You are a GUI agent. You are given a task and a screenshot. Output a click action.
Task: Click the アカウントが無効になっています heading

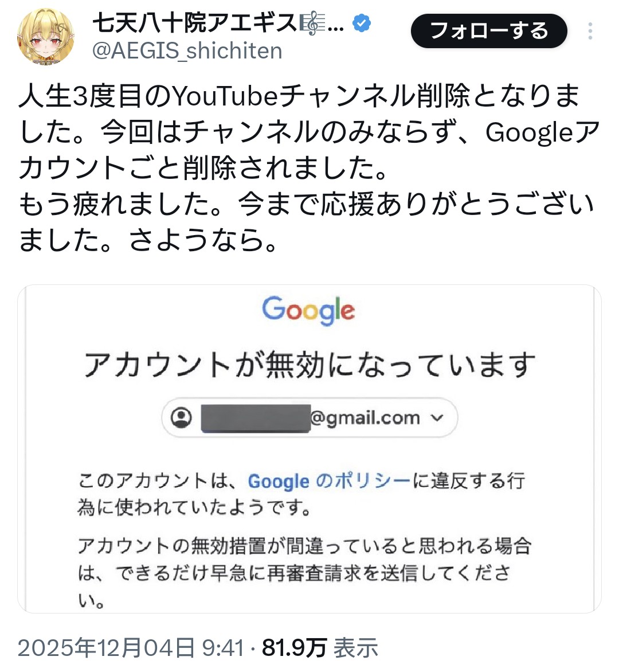(309, 365)
